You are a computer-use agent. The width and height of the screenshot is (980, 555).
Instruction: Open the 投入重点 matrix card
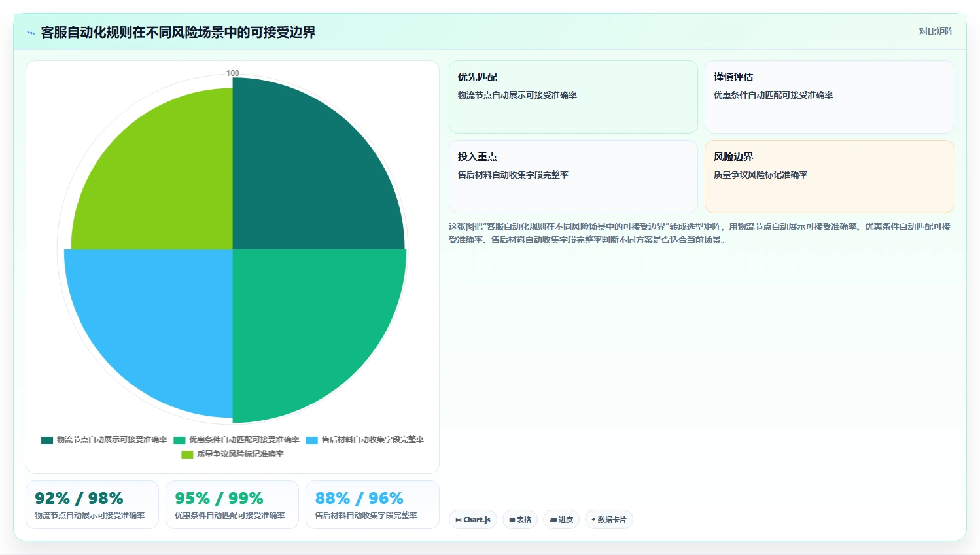pos(573,177)
